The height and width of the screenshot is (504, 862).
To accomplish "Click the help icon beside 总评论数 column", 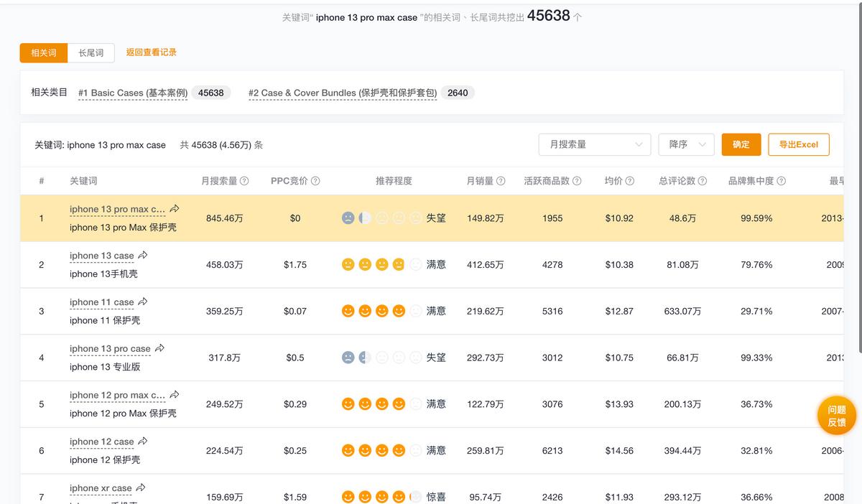I will 703,181.
